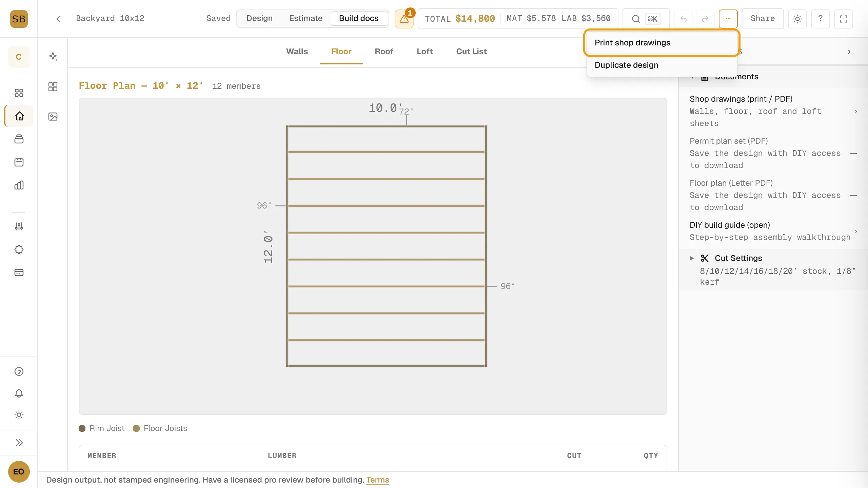Go back with the left chevron arrow
The width and height of the screenshot is (868, 488).
point(58,19)
